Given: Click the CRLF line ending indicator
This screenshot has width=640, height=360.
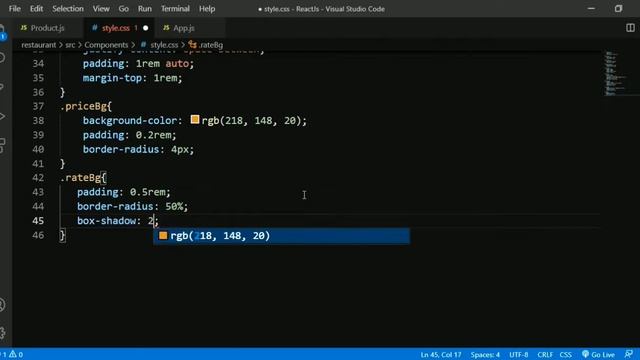Looking at the screenshot, I should point(545,355).
